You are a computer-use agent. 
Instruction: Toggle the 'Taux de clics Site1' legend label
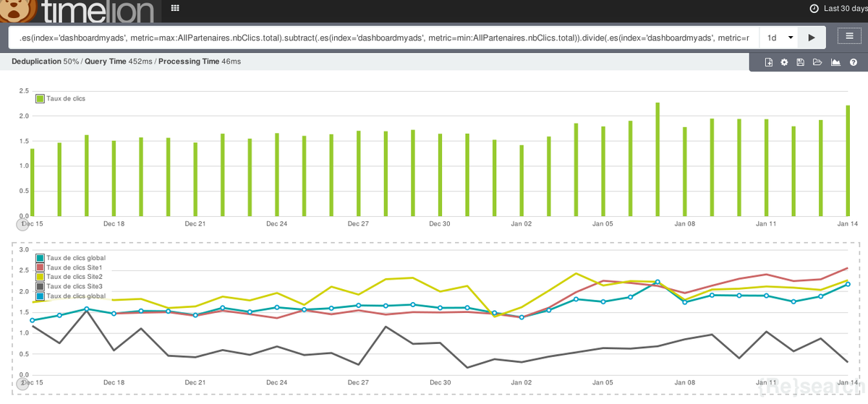(x=75, y=267)
